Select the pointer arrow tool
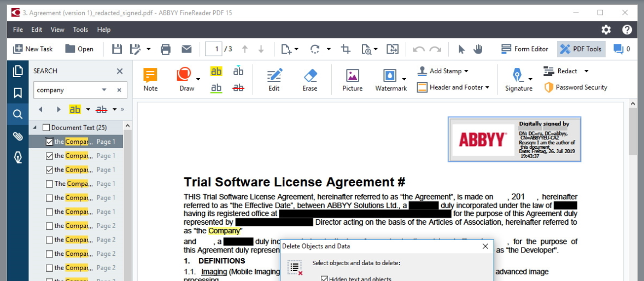This screenshot has height=281, width=644. click(x=461, y=49)
